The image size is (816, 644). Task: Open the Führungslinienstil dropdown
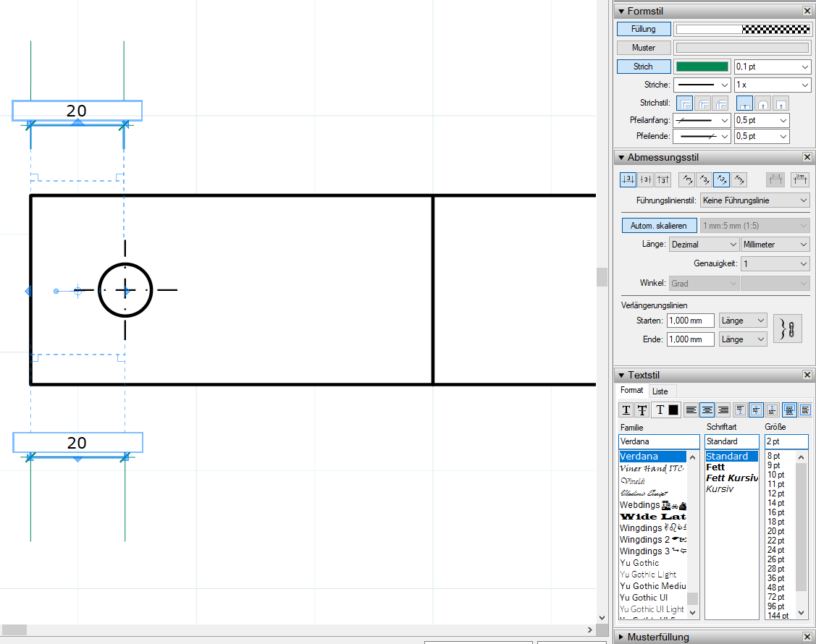[x=754, y=200]
